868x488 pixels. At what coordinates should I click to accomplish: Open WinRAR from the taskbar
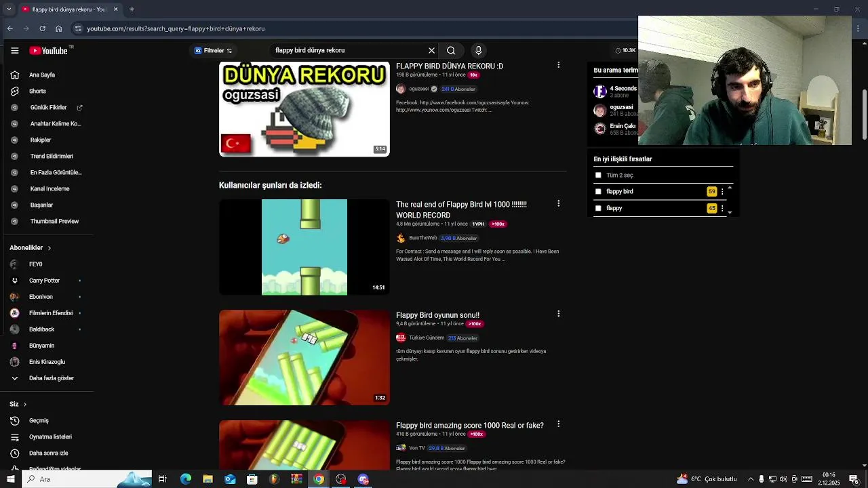coord(296,479)
